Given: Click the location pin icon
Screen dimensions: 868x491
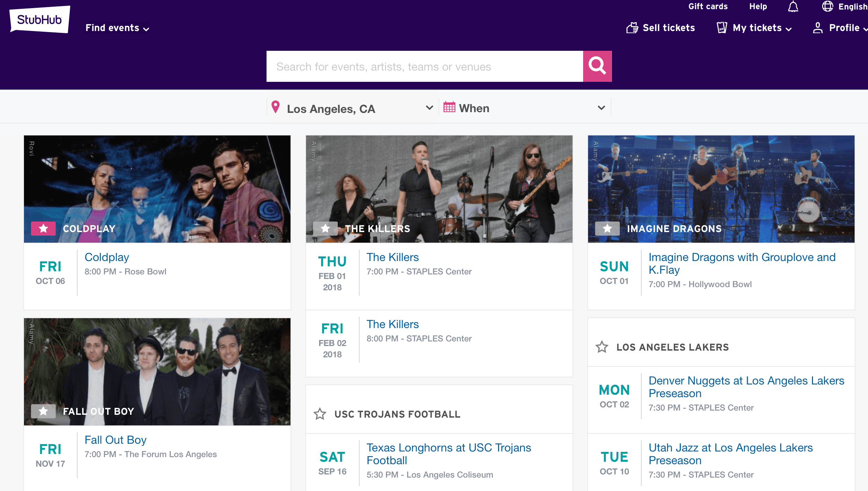Looking at the screenshot, I should point(276,107).
